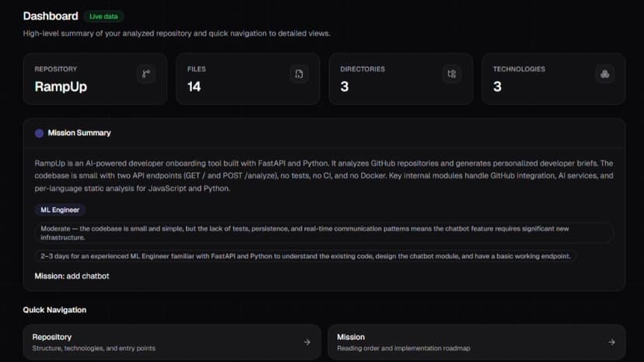644x362 pixels.
Task: Open the Repository quick navigation card
Action: [172, 343]
